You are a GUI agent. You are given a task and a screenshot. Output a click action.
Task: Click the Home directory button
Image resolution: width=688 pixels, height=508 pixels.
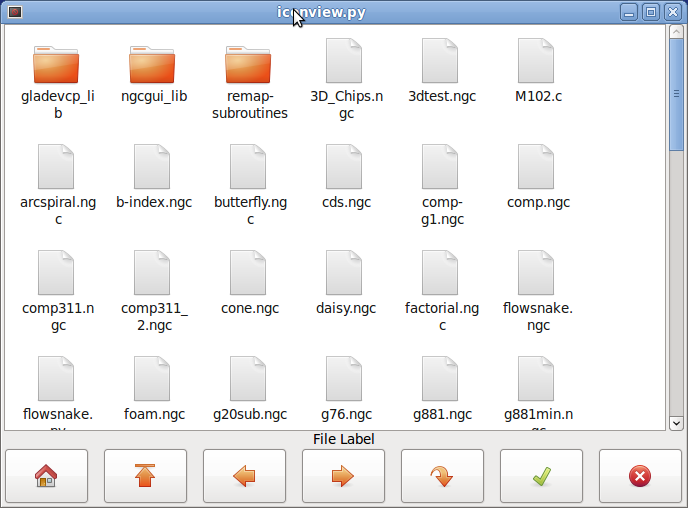click(x=46, y=476)
